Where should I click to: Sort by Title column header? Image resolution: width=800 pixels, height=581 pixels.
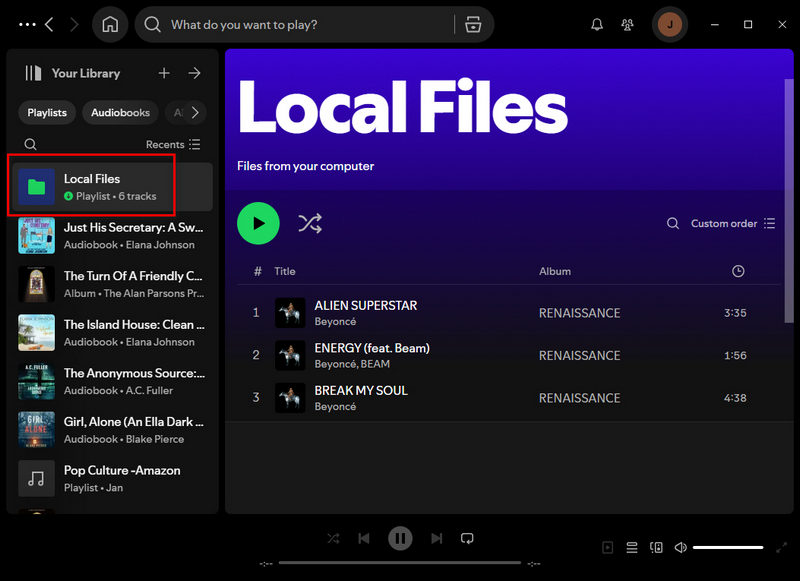tap(285, 271)
